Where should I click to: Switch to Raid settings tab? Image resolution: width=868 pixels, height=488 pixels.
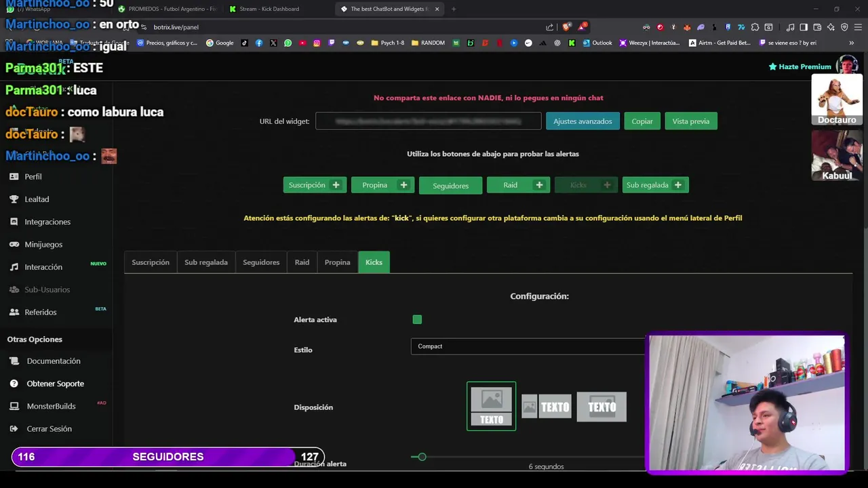coord(302,262)
